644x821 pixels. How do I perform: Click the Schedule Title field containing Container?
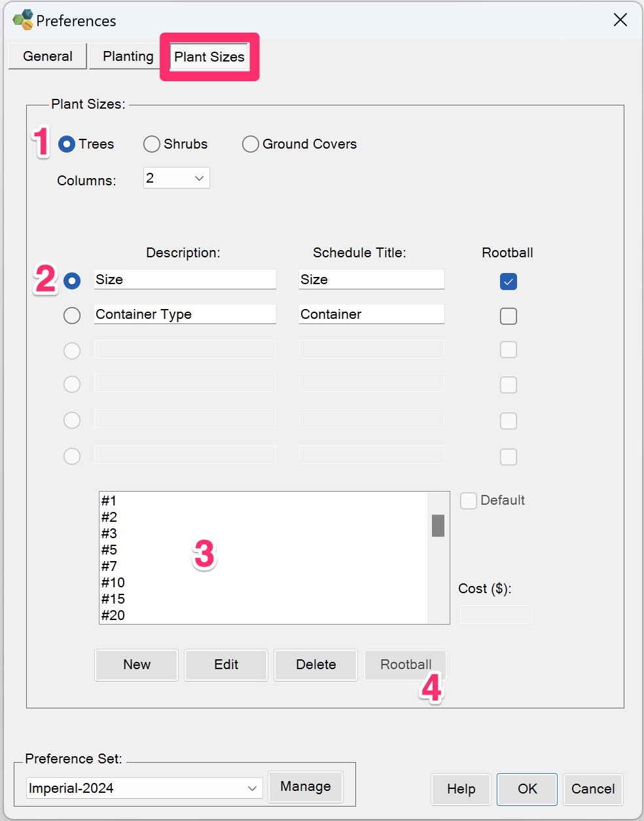372,314
